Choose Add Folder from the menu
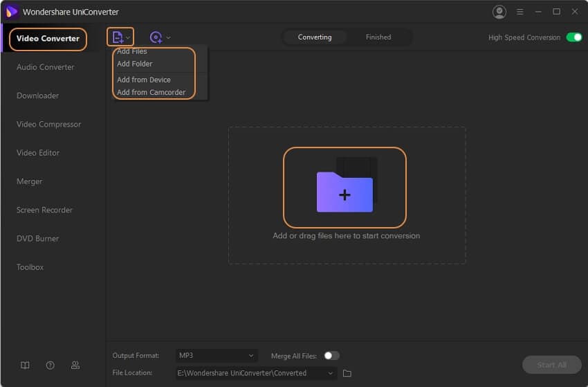 tap(135, 64)
